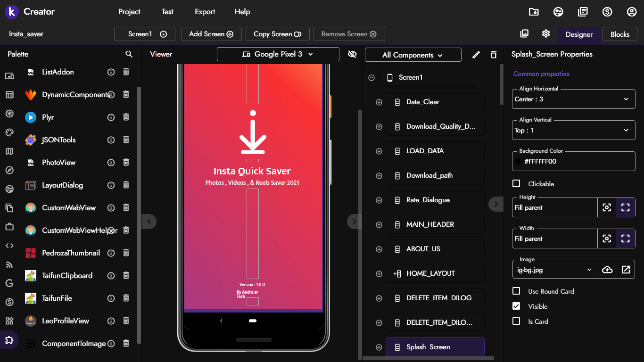Search the Palette with magnifier icon
The height and width of the screenshot is (362, 644).
point(129,54)
